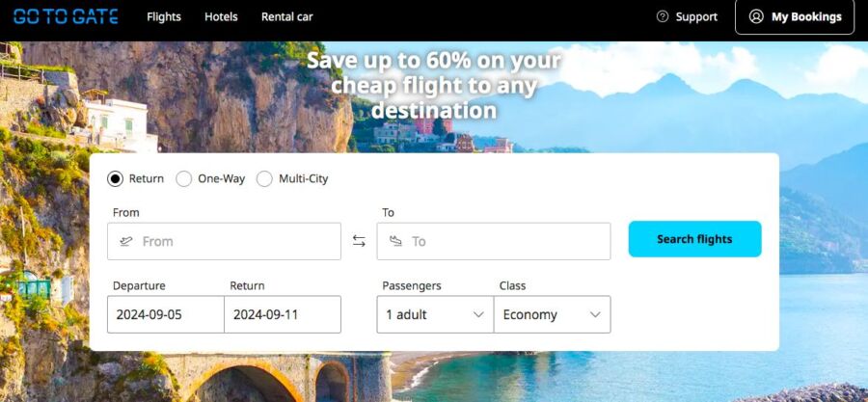
Task: Click the Return date field showing 2024-09-11
Action: tap(283, 314)
